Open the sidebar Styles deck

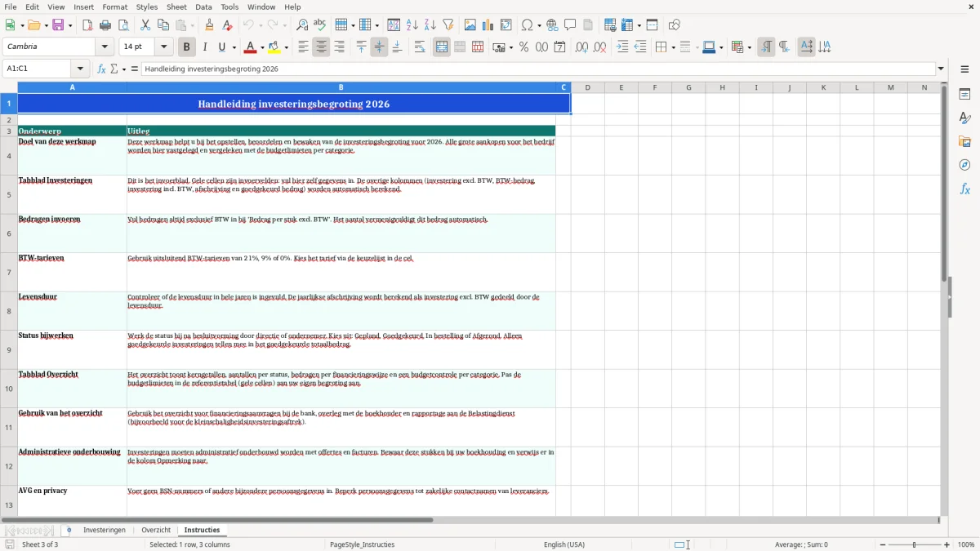click(964, 118)
